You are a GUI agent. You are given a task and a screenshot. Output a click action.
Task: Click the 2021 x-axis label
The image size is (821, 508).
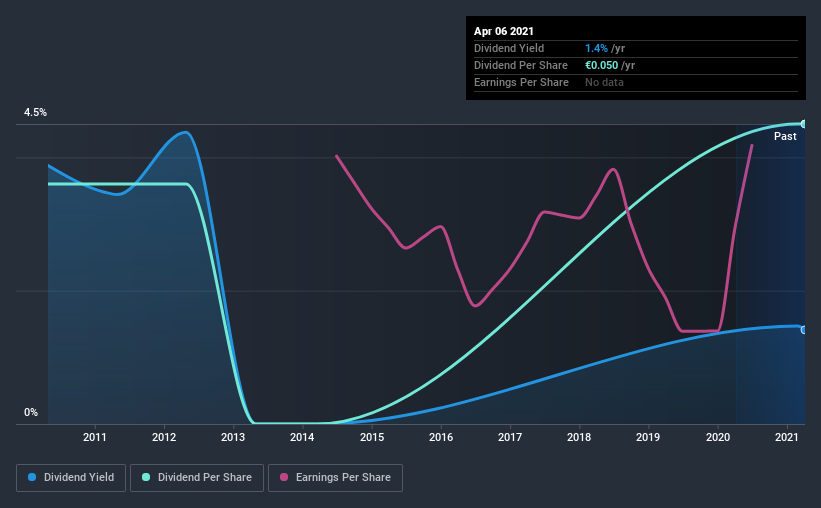[x=786, y=437]
